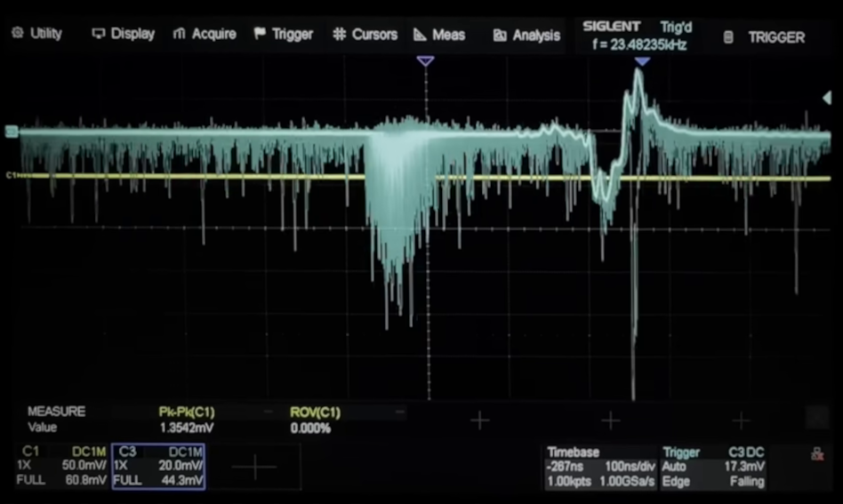Viewport: 843px width, 504px height.
Task: Open the C3 channel settings box
Action: click(158, 466)
